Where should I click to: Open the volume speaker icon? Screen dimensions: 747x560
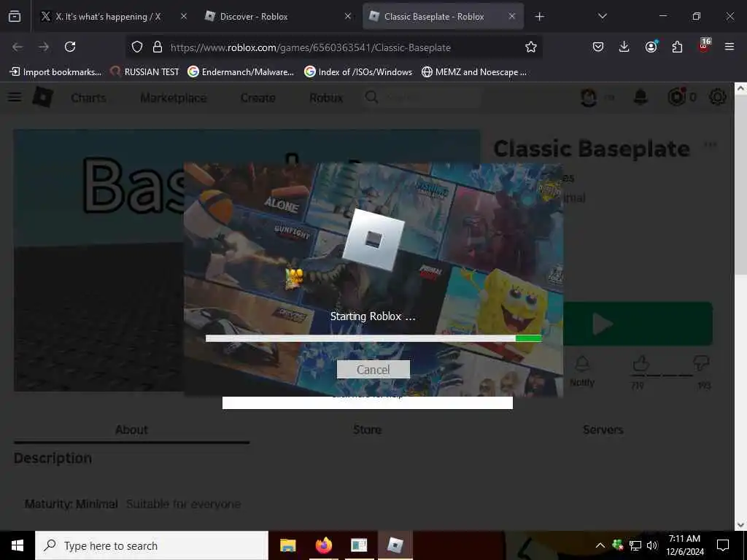point(652,545)
